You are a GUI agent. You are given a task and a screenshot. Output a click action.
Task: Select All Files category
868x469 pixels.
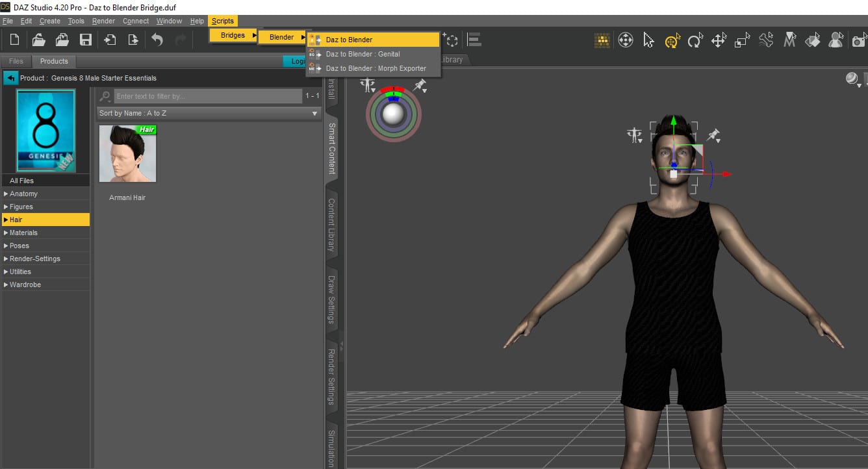pyautogui.click(x=45, y=181)
